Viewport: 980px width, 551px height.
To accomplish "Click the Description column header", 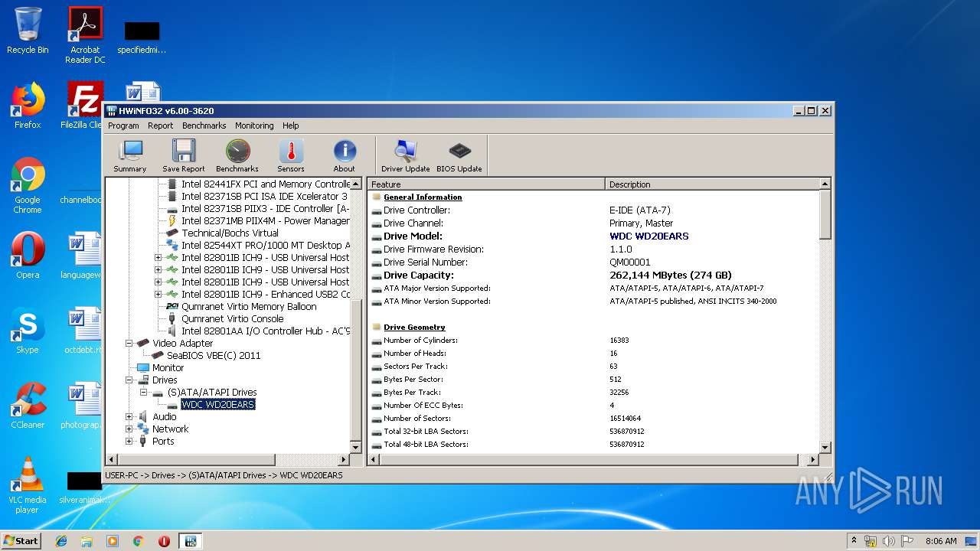I will pyautogui.click(x=712, y=184).
